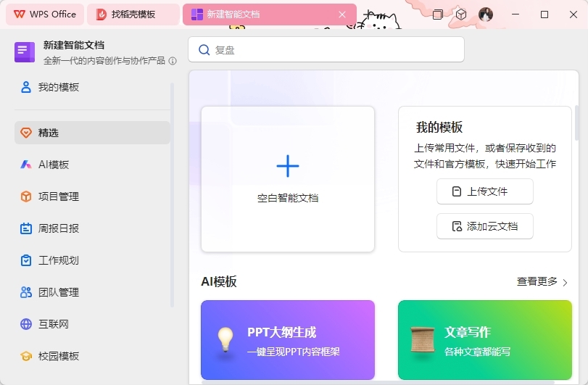Select the 新建智能文档 tab
The image size is (588, 385).
pos(269,15)
